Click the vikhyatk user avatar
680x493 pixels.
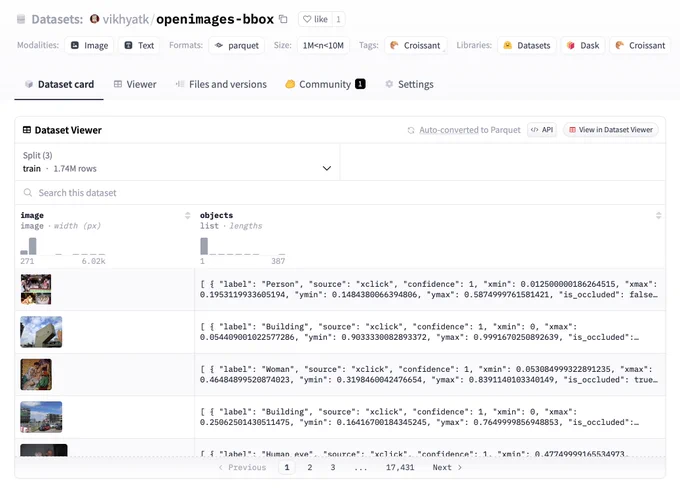[95, 19]
